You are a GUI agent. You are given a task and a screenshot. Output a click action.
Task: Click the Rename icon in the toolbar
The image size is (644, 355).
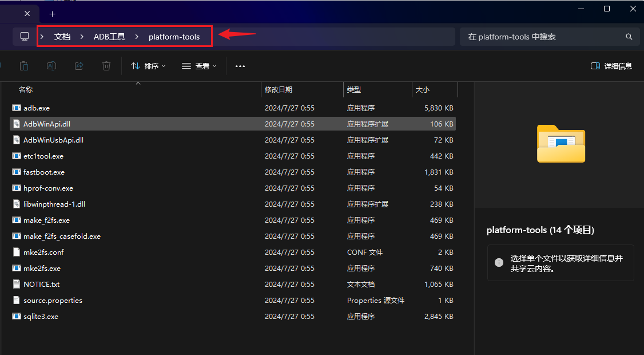[x=51, y=66]
